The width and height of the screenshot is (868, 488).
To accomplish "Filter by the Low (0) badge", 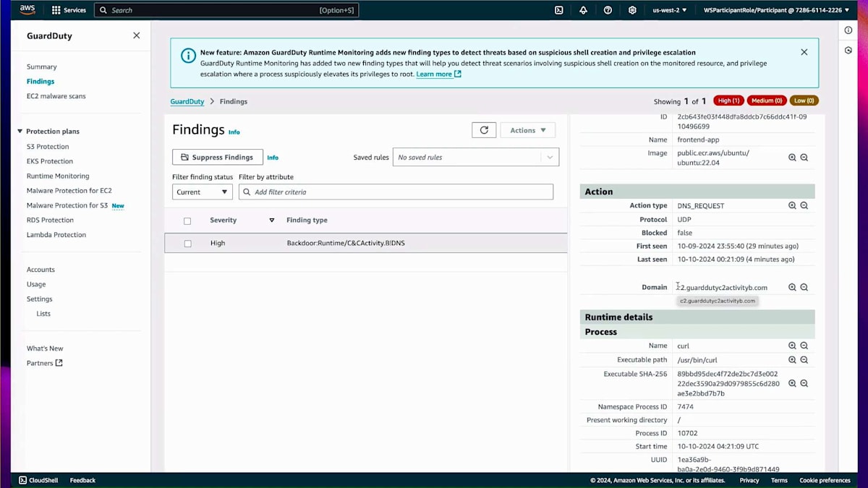I will [x=804, y=101].
